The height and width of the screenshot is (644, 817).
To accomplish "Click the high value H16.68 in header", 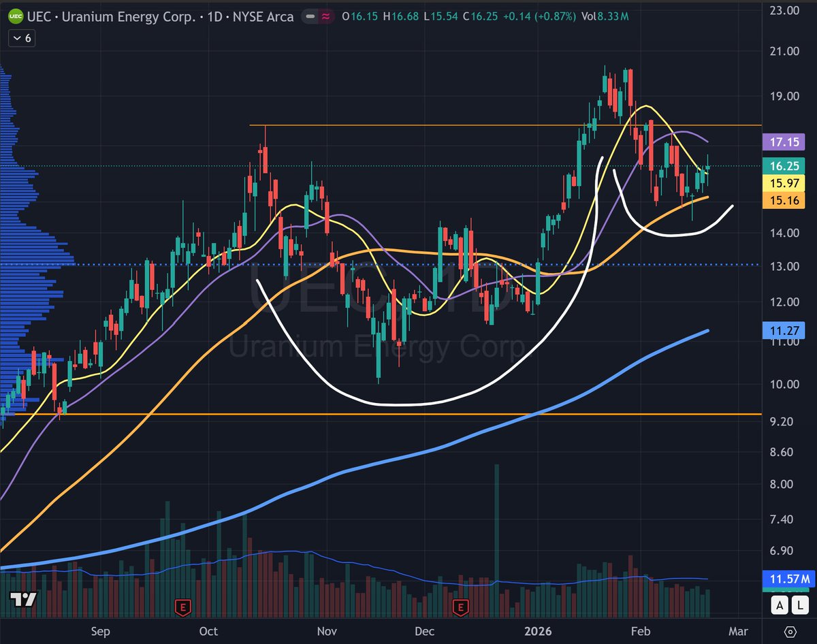I will click(402, 16).
